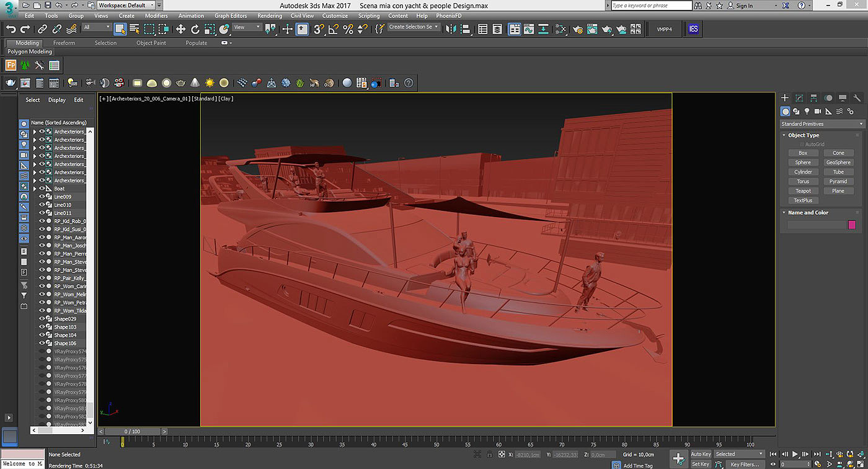868x469 pixels.
Task: Toggle visibility of Shape029 object
Action: [x=42, y=319]
